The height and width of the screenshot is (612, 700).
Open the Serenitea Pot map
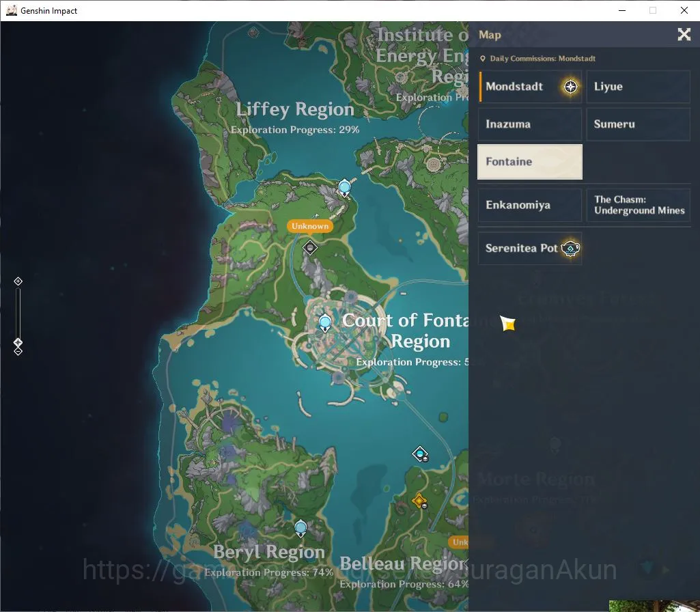531,248
